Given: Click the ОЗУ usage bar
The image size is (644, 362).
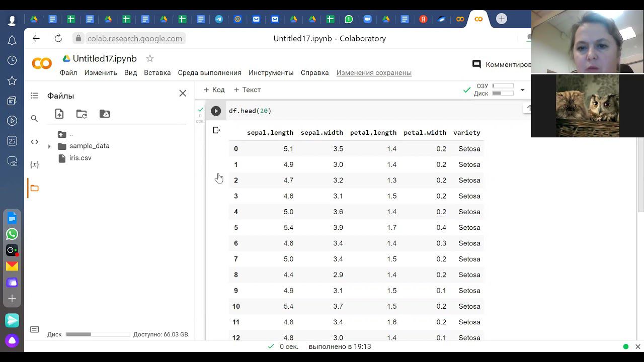Looking at the screenshot, I should (x=503, y=86).
